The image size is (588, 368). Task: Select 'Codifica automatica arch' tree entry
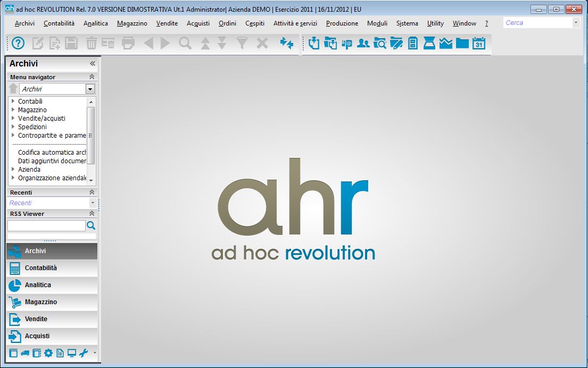(52, 152)
